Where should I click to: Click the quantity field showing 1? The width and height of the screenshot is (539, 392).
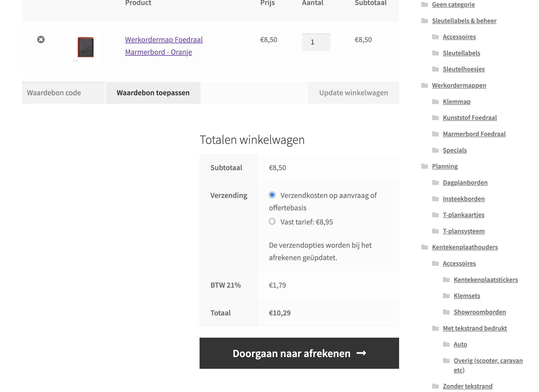click(x=316, y=42)
